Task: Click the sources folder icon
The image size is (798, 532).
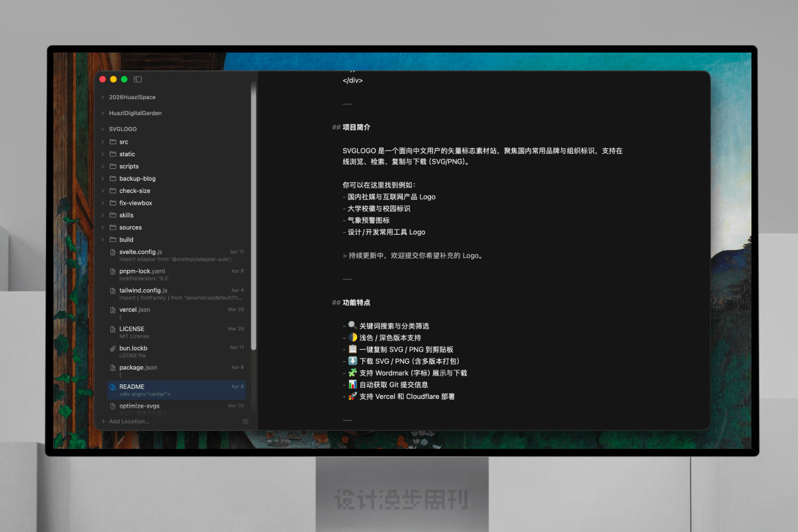Action: click(x=113, y=227)
